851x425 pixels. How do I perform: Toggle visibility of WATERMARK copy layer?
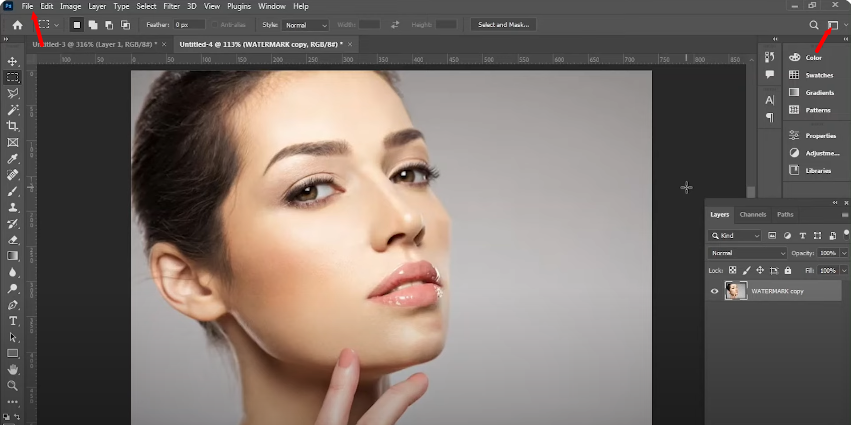point(714,291)
